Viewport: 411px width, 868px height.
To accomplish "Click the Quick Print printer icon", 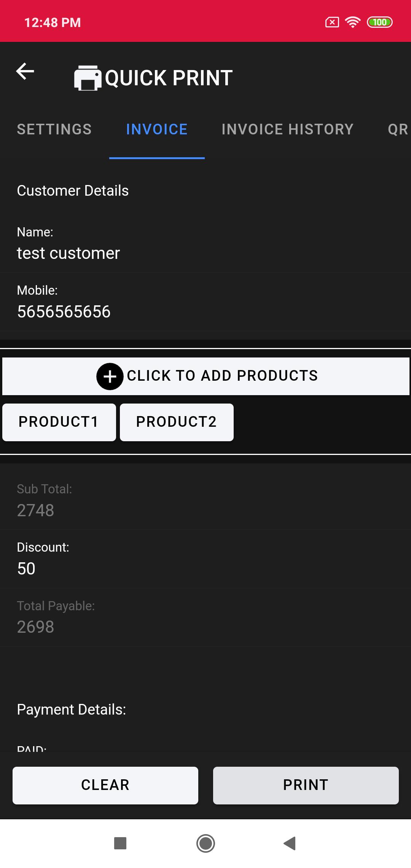I will point(88,78).
